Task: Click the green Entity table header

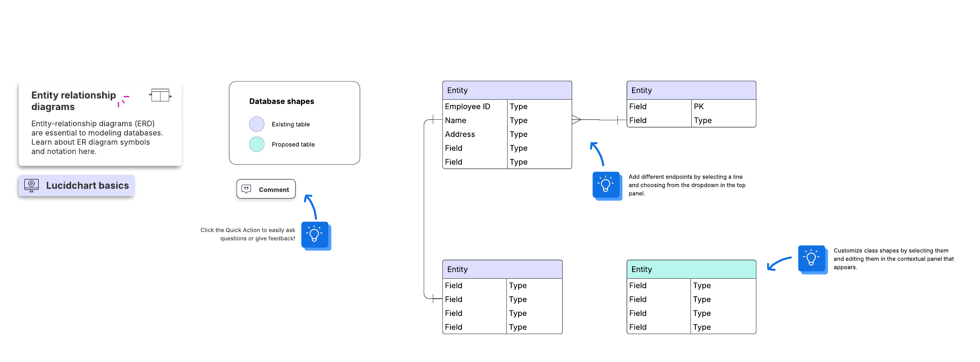Action: [691, 269]
